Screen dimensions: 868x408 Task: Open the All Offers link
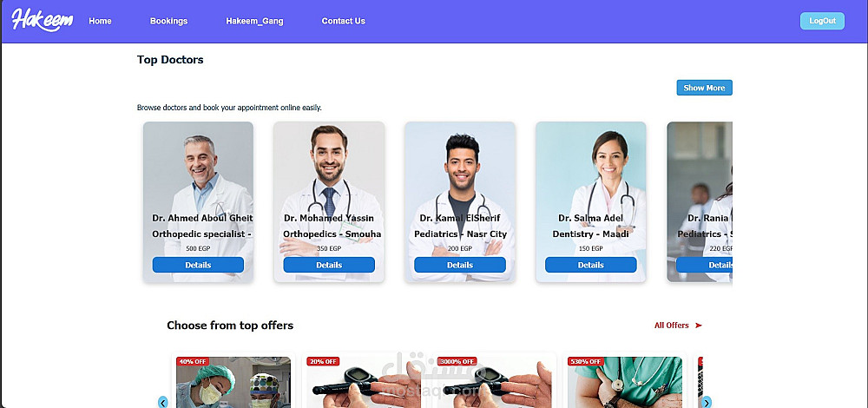click(x=672, y=326)
